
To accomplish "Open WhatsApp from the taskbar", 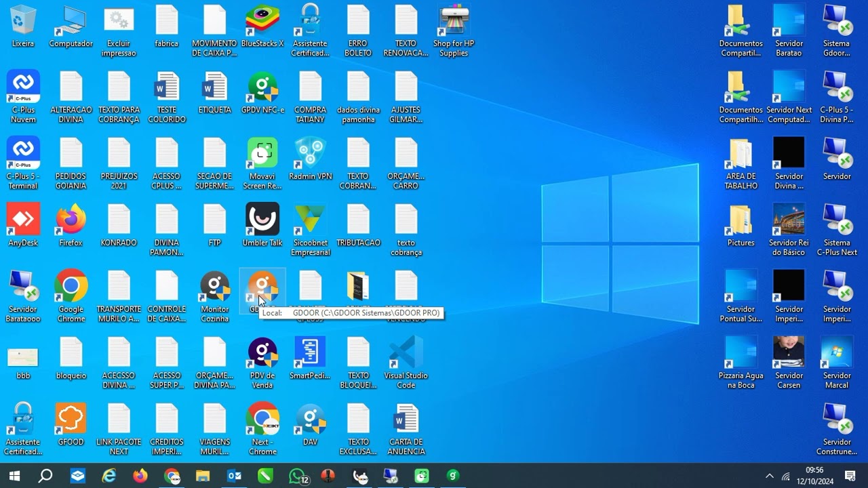I will (297, 476).
